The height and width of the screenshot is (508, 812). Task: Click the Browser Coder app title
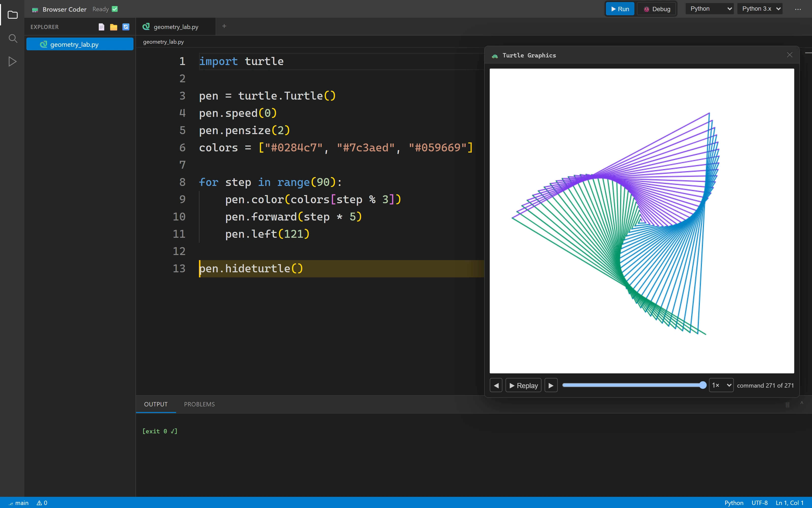(x=64, y=9)
